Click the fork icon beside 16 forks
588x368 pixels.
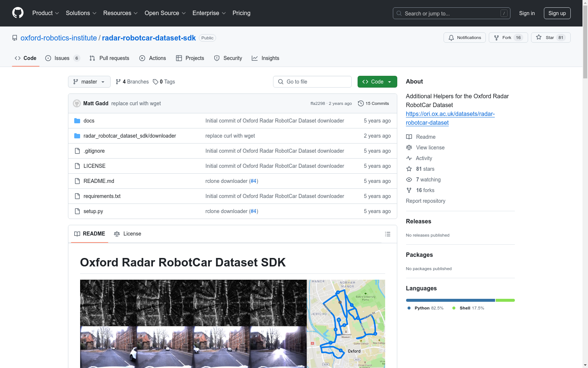pos(409,190)
